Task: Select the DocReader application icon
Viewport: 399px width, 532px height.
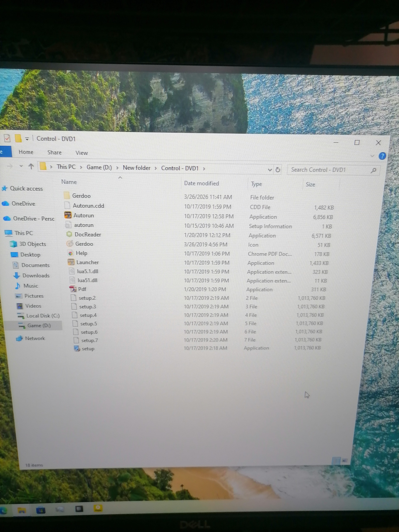Action: (69, 234)
